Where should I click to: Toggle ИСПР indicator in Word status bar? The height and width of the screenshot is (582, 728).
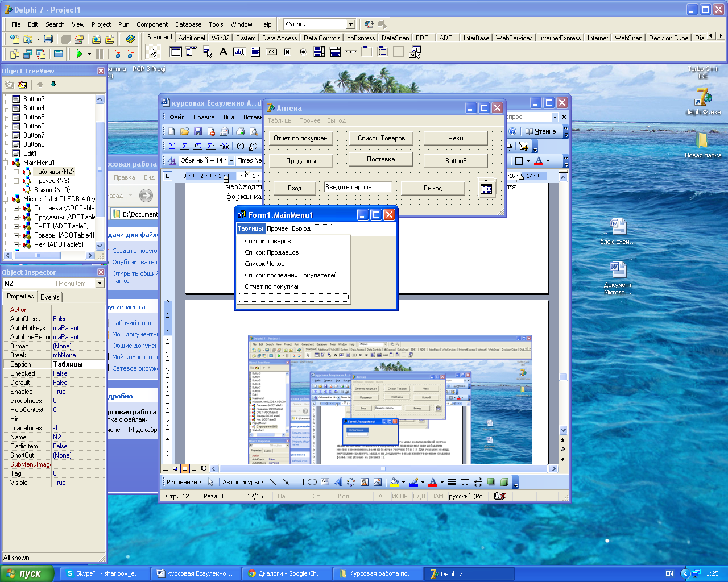pos(400,496)
